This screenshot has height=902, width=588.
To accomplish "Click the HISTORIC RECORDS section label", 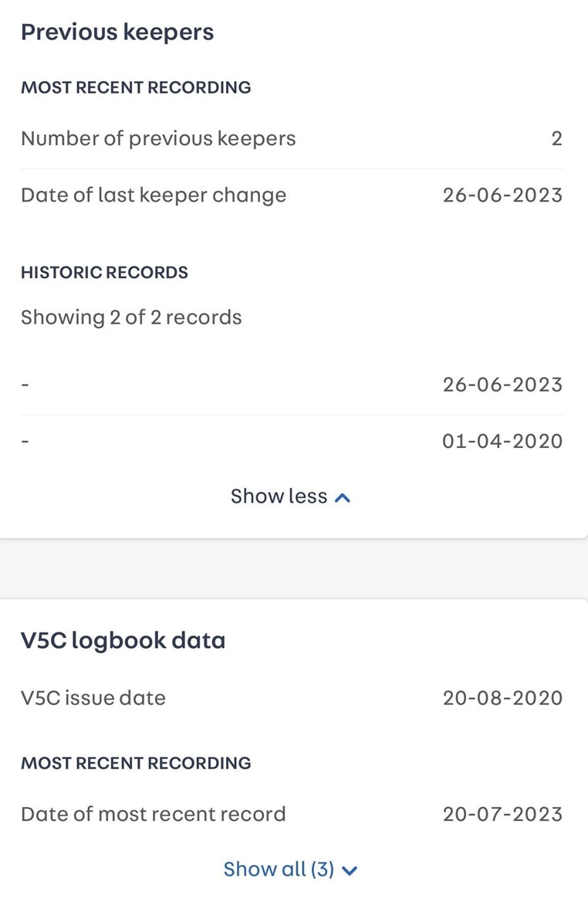I will (105, 272).
